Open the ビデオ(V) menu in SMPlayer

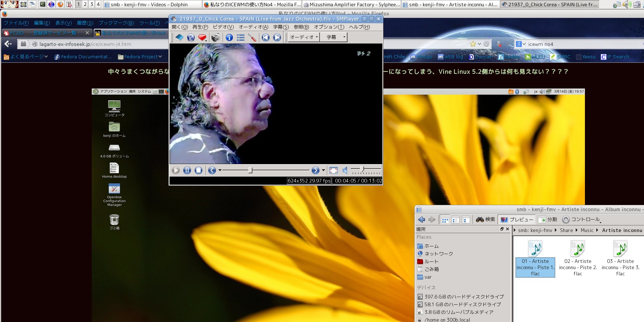pyautogui.click(x=223, y=27)
